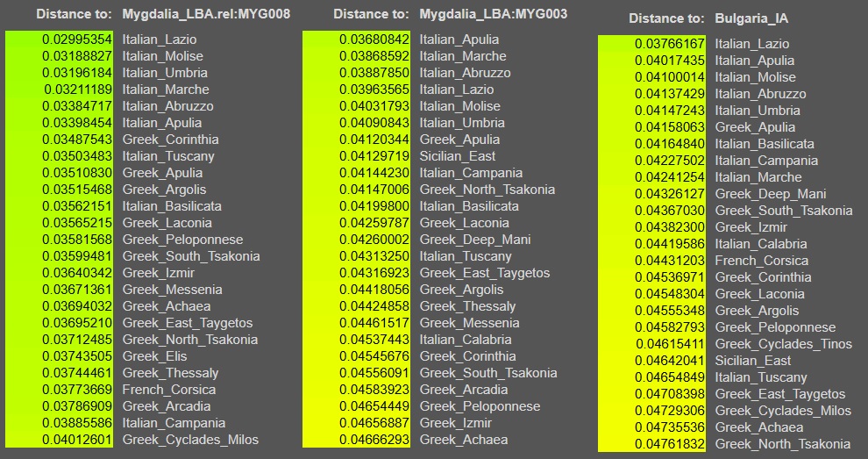Click Greek_North_Tsakonia in the Bulgaria_IA list
This screenshot has width=868, height=459.
(783, 444)
